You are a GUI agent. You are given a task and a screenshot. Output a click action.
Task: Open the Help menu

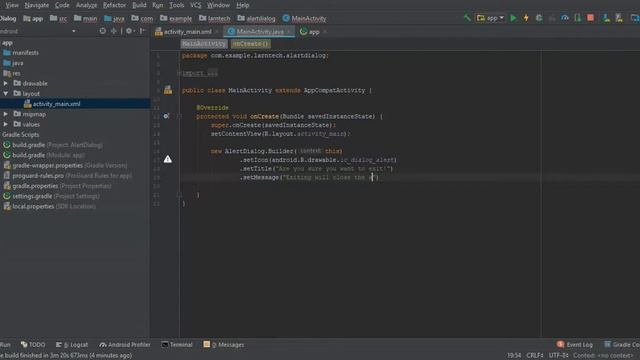pyautogui.click(x=242, y=5)
